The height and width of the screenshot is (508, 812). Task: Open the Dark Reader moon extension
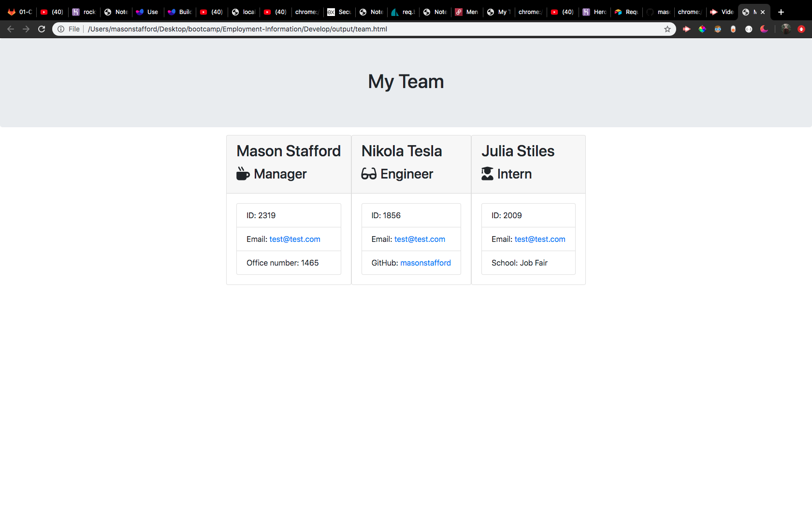(x=764, y=29)
